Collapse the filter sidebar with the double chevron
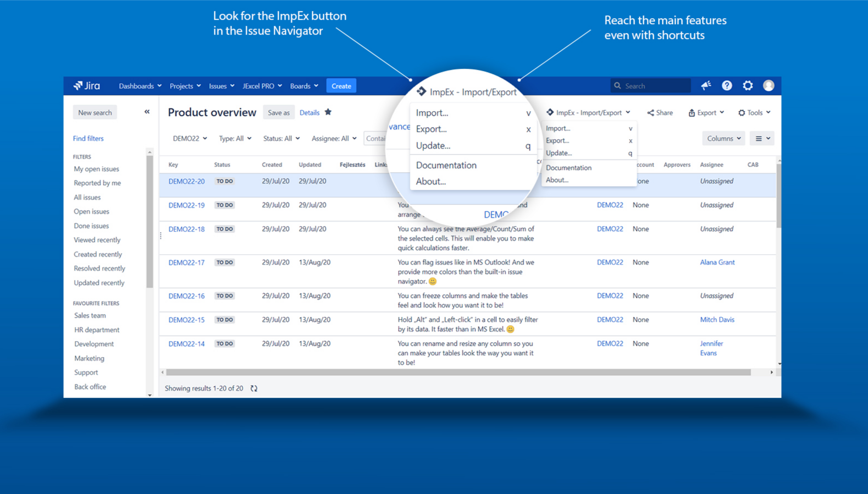Screen dimensions: 868x494 tap(147, 112)
